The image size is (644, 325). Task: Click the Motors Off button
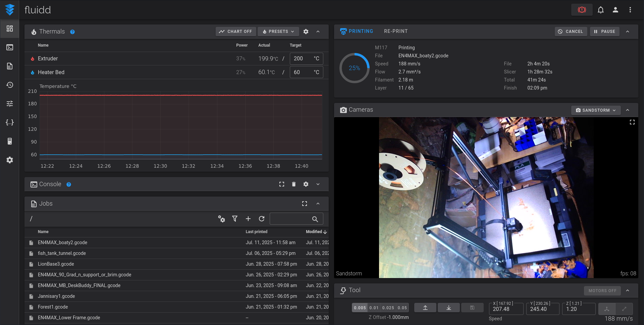click(x=602, y=291)
